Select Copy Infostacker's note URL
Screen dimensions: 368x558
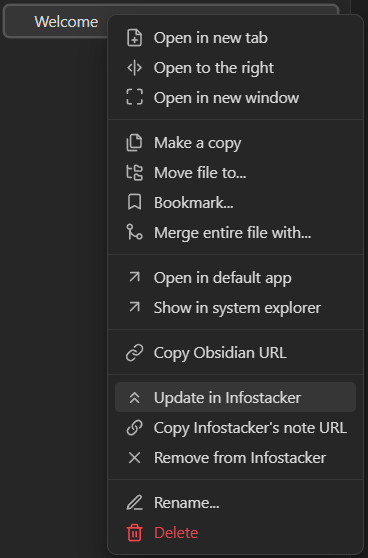235,427
